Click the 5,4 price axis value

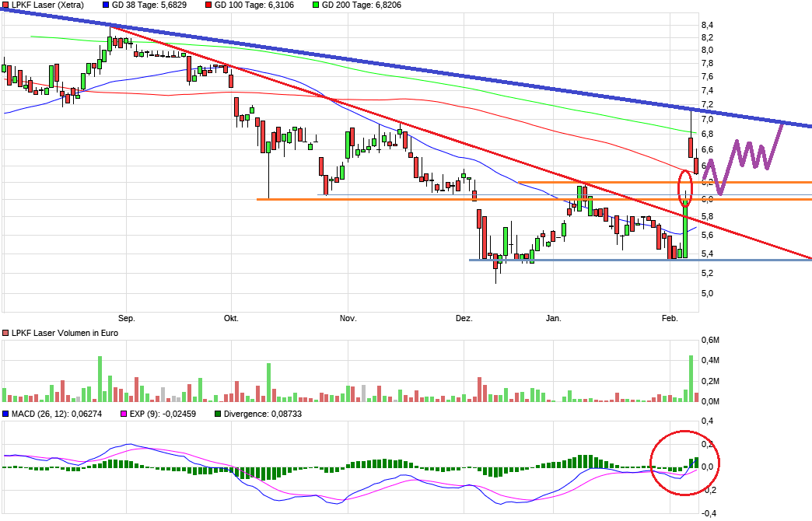pyautogui.click(x=708, y=254)
